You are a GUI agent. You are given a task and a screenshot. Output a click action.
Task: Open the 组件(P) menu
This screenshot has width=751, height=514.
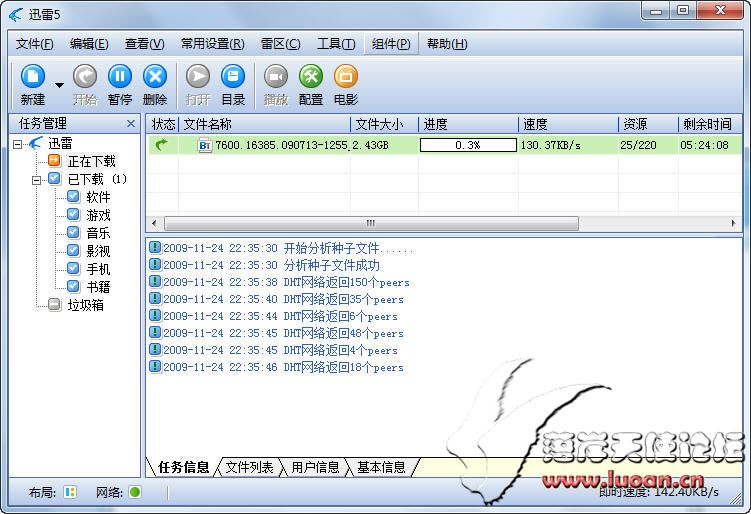point(391,44)
